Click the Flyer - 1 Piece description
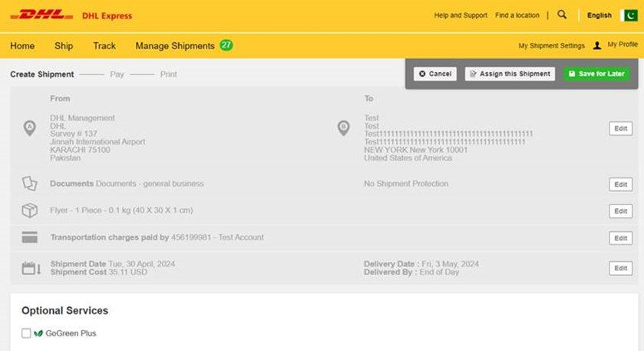The height and width of the screenshot is (351, 644). [x=121, y=210]
